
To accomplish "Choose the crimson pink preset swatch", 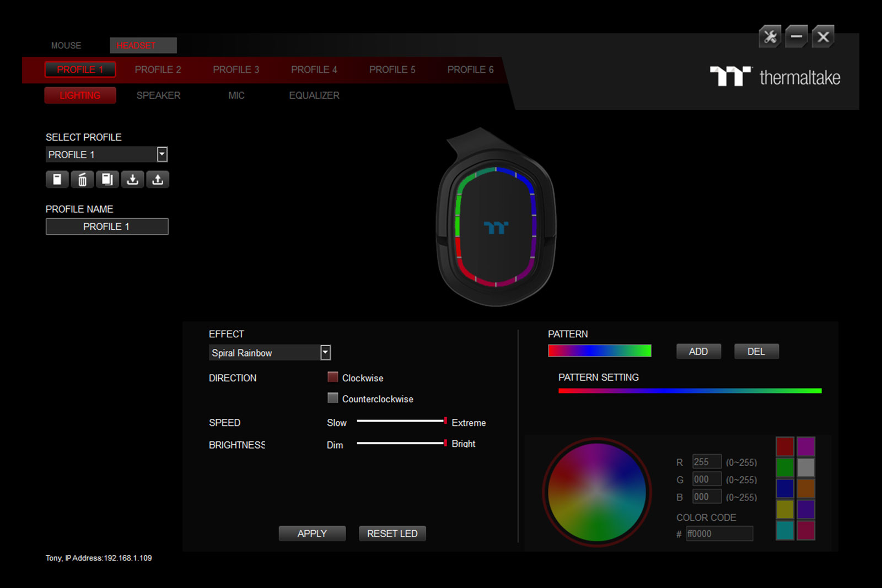I will tap(806, 530).
